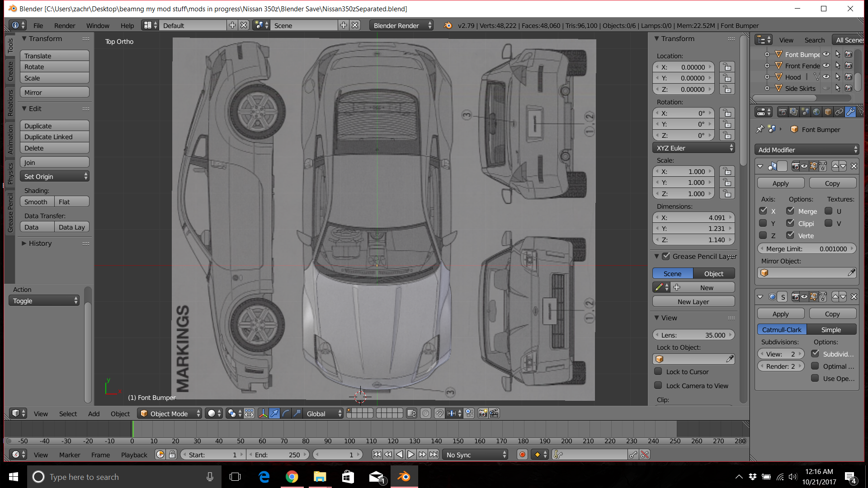The height and width of the screenshot is (488, 868).
Task: Select Simple subdivision type
Action: click(x=832, y=329)
